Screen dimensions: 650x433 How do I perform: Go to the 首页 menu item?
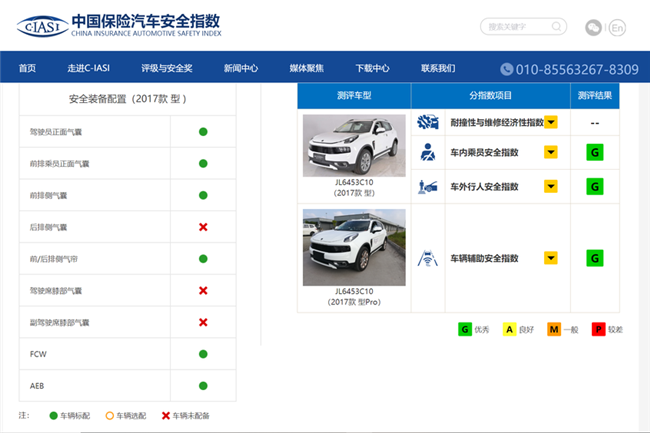pos(27,68)
